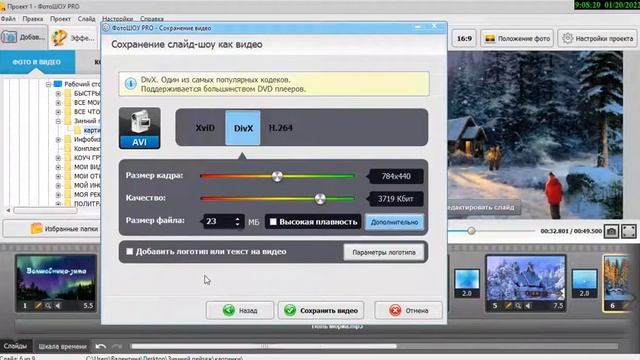
Task: Select the transition thumbnail before slide 5
Action: pos(467,283)
